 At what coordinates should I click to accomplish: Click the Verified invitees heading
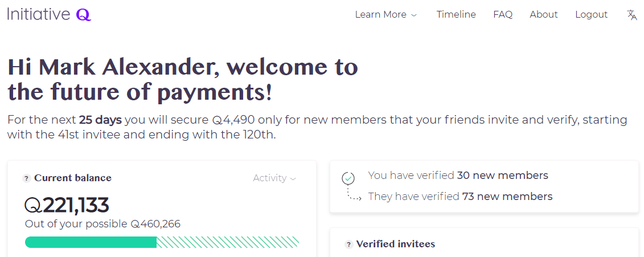tap(395, 244)
